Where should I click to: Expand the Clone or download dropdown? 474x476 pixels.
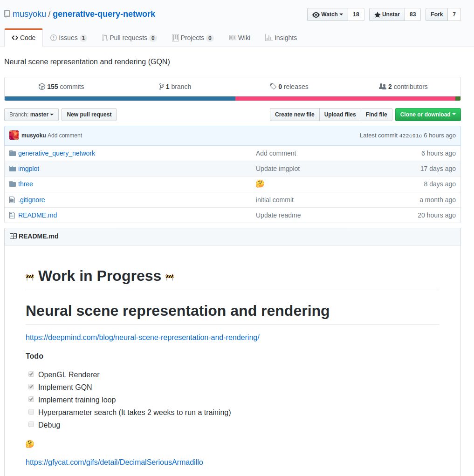(x=427, y=115)
